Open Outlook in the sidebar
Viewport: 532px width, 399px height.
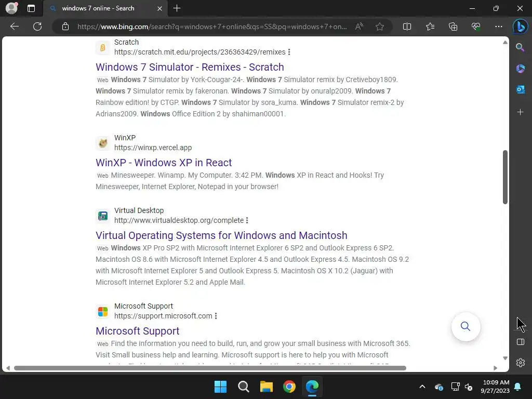click(x=520, y=89)
